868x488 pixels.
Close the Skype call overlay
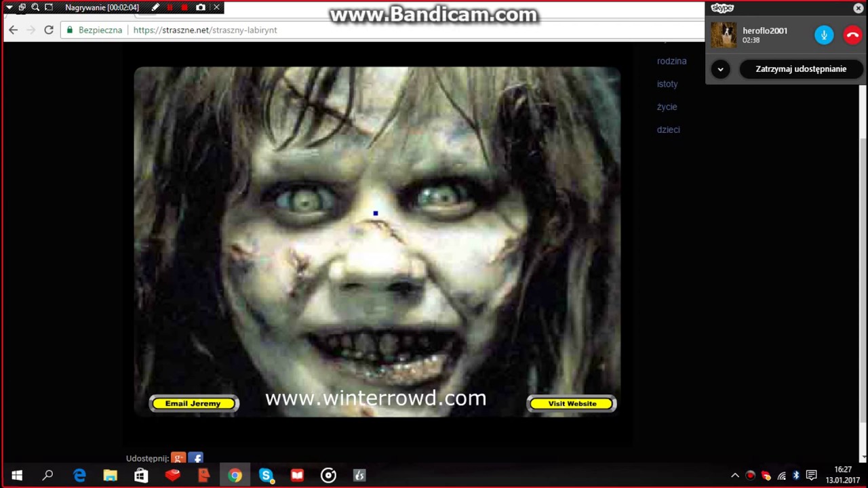(858, 8)
